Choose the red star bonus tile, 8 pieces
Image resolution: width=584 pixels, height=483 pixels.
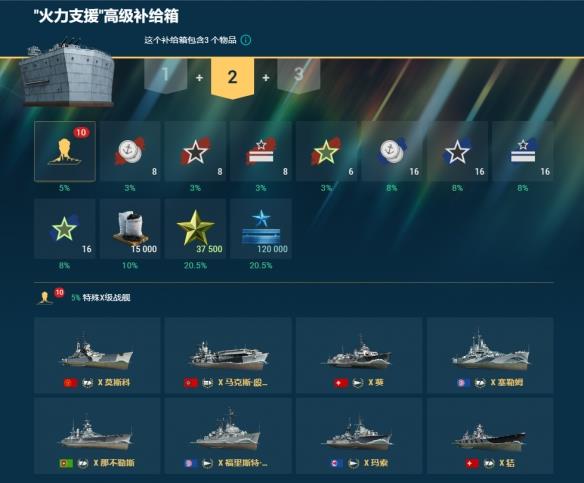tap(196, 151)
